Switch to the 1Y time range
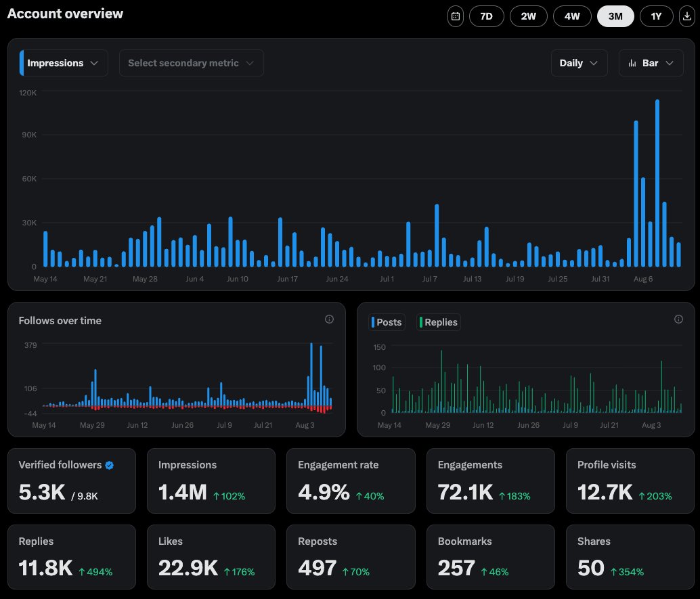Screen dimensions: 700x599 click(656, 16)
